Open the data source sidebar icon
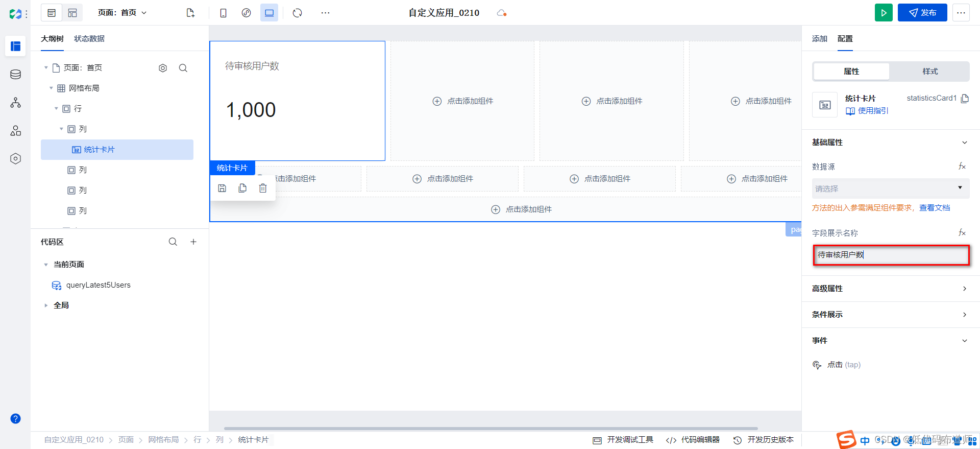Image resolution: width=980 pixels, height=449 pixels. point(15,75)
